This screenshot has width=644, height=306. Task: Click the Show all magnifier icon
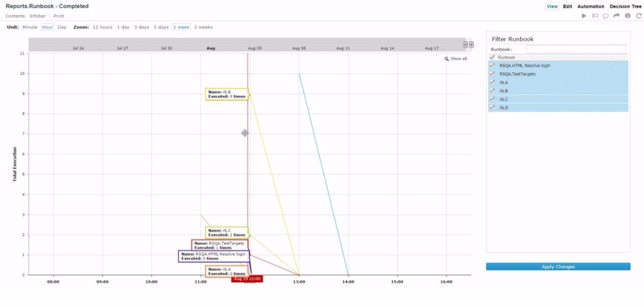point(447,59)
